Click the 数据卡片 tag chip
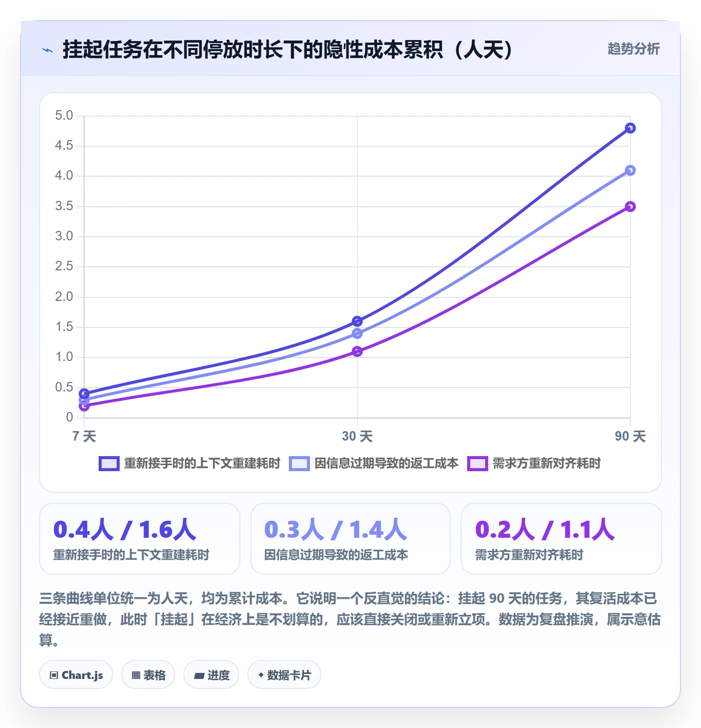Screen dimensions: 701x728 point(284,675)
